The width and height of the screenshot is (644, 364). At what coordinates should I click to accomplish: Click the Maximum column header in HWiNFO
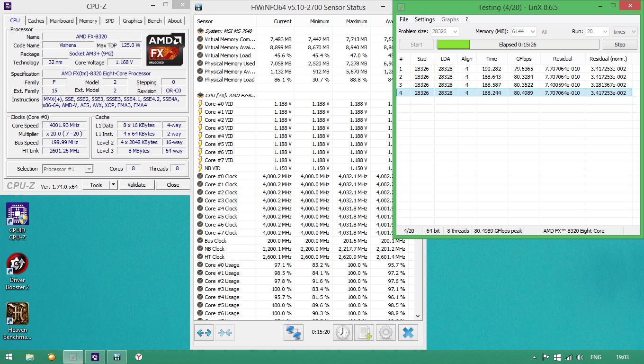352,21
